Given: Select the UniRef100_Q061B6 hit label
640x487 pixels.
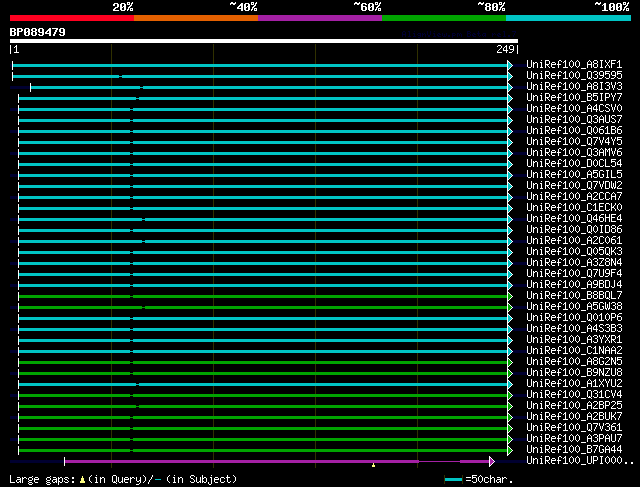Looking at the screenshot, I should 573,131.
